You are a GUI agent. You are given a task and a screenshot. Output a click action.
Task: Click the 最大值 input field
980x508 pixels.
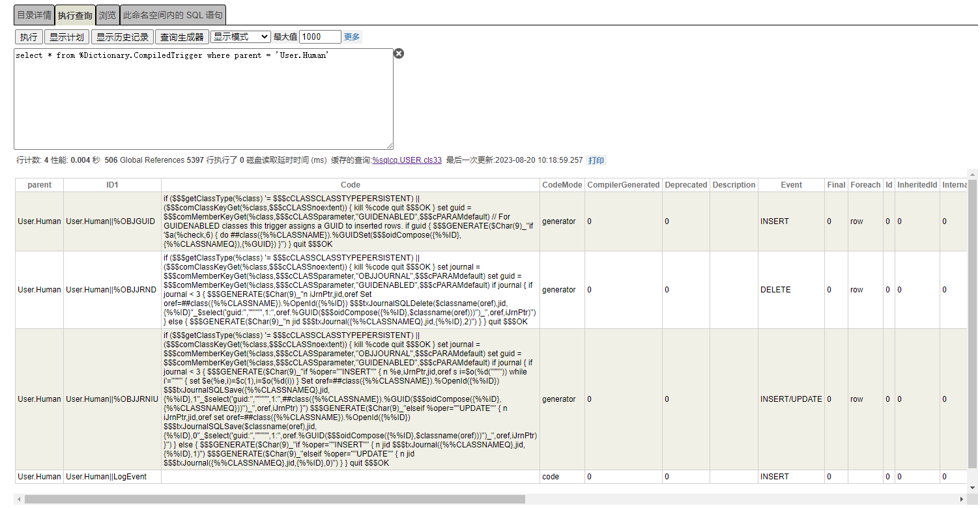[320, 37]
